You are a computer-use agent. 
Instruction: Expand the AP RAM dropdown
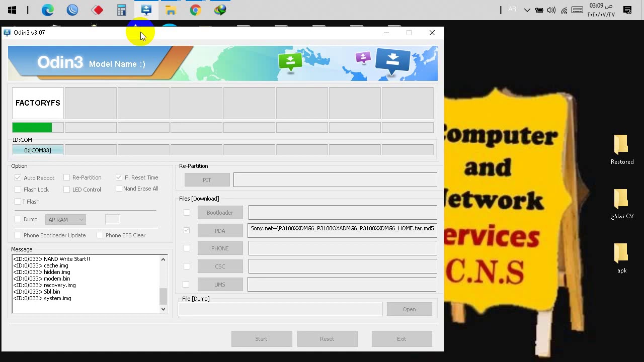click(66, 220)
